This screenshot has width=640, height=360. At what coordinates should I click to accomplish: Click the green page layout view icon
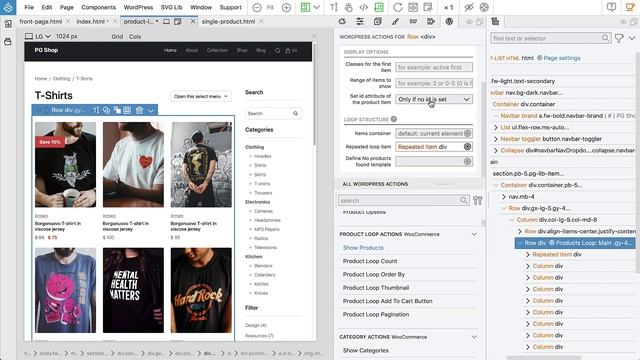pyautogui.click(x=305, y=7)
